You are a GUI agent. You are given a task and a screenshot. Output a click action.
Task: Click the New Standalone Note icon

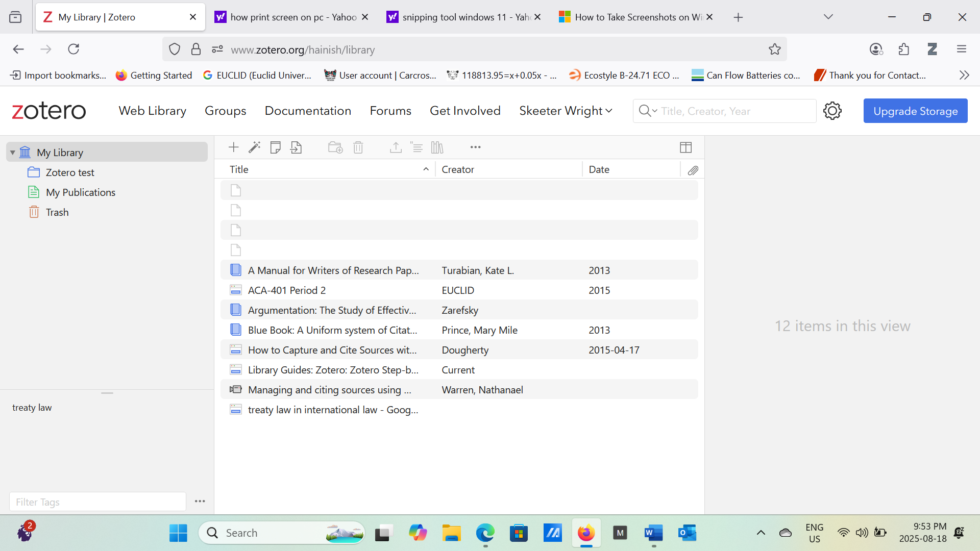point(275,147)
